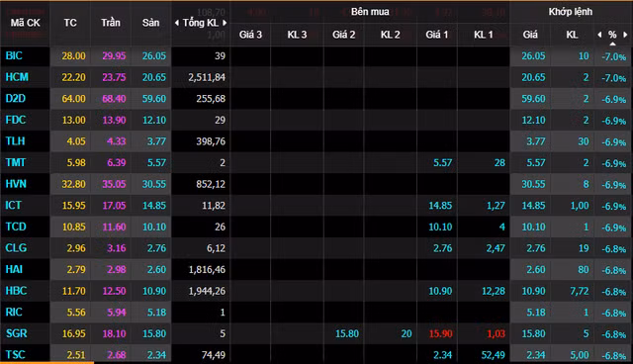Click the KL 1 column header
This screenshot has width=633, height=364.
(484, 35)
